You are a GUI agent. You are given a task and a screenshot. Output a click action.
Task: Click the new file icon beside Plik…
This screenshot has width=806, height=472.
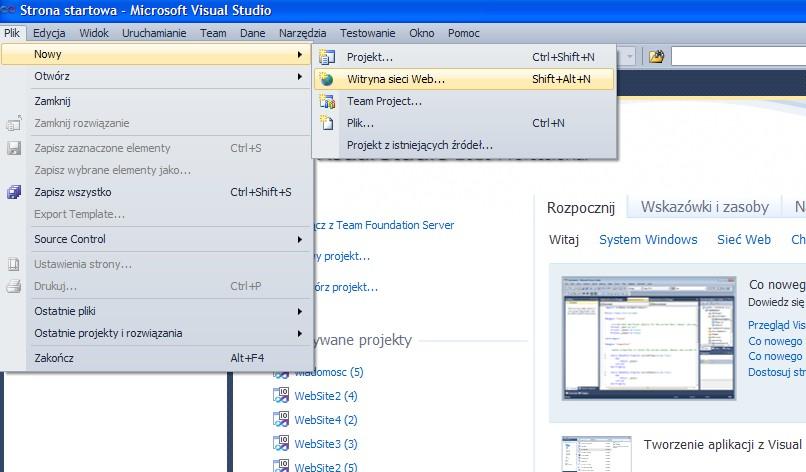click(327, 123)
